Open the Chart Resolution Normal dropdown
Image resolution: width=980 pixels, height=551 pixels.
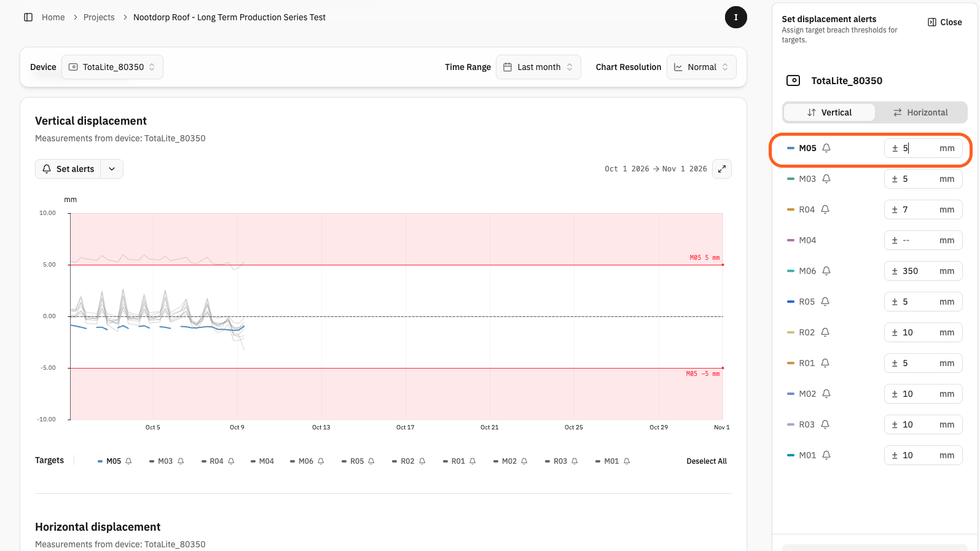(x=702, y=67)
